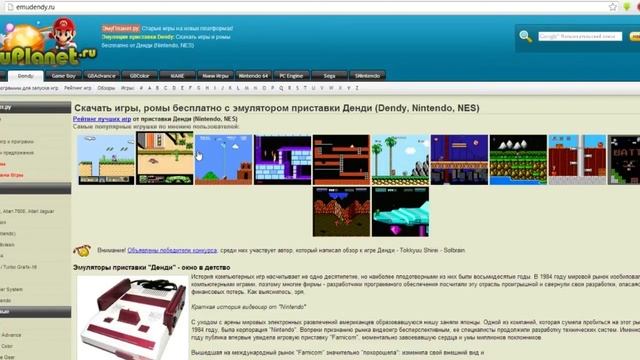Select letter Q in the games index
Screen dimensions: 640x360
click(x=281, y=88)
